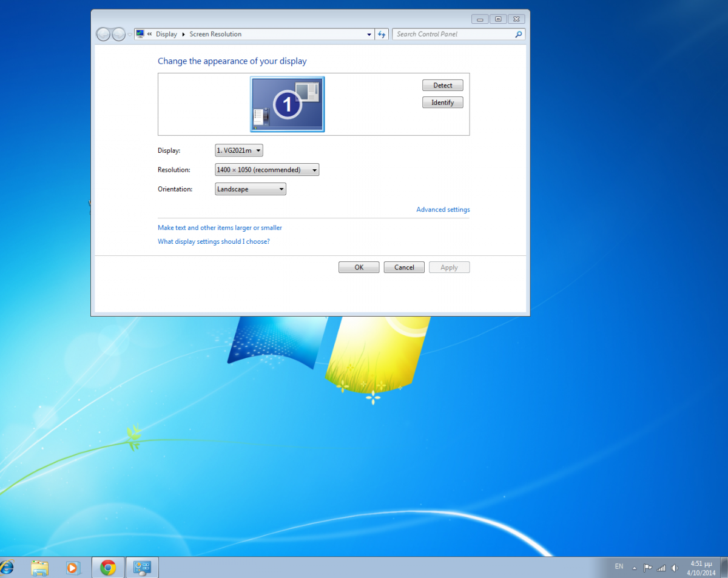This screenshot has height=578, width=728.
Task: Minimize the Screen Resolution window
Action: tap(480, 19)
